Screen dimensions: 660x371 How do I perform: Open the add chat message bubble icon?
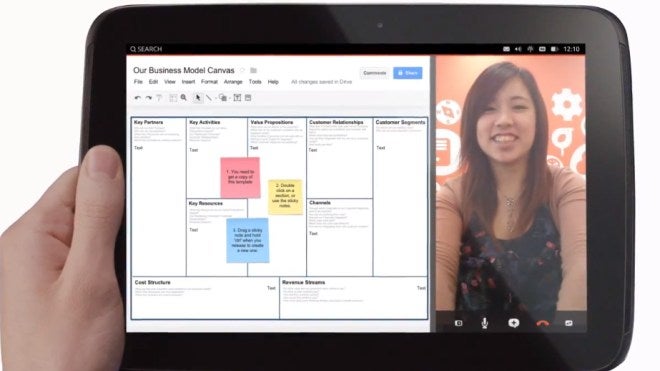point(514,323)
